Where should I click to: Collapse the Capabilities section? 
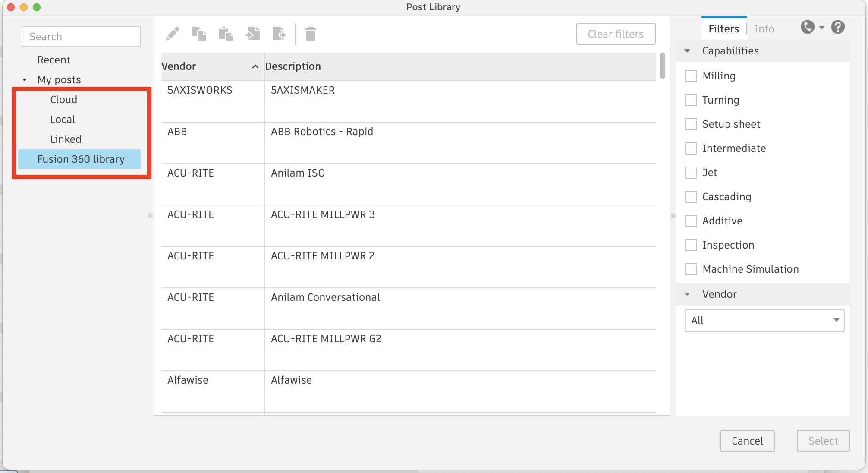(x=688, y=51)
